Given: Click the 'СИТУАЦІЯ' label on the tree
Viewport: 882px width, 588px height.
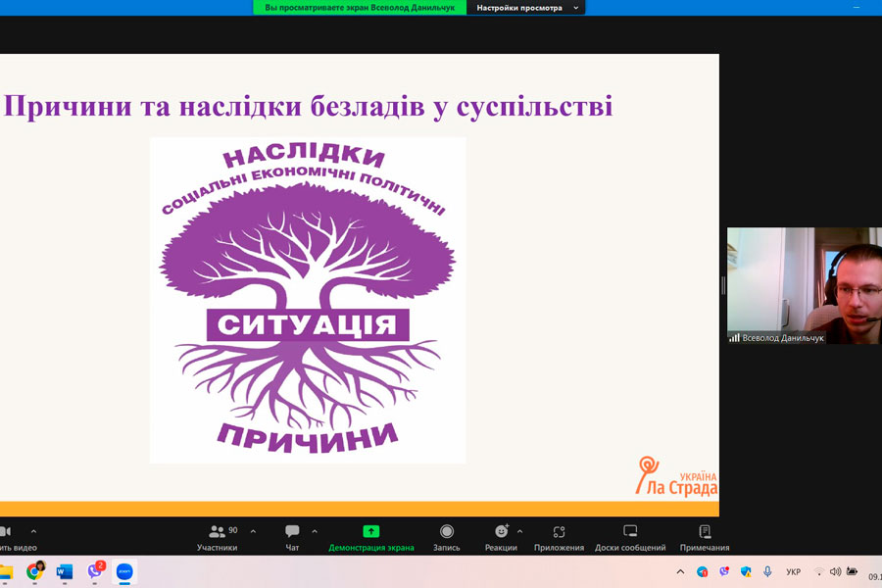Looking at the screenshot, I should pos(307,324).
